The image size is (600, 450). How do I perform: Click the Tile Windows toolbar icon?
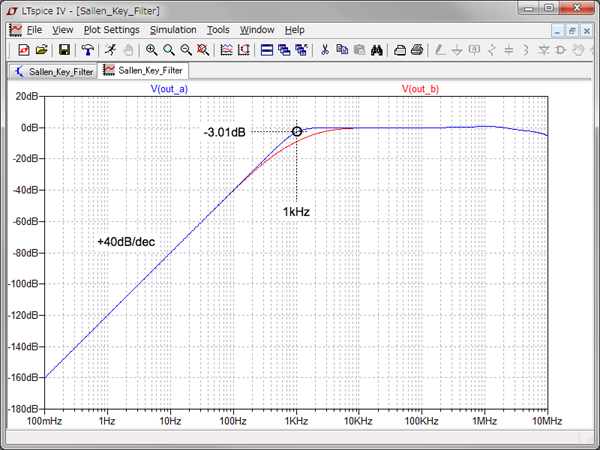point(267,49)
